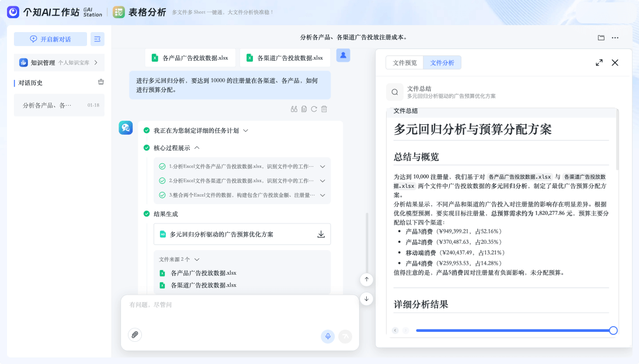Expand step 1 分析Excel文件各产品广告投放数据

click(x=322, y=166)
